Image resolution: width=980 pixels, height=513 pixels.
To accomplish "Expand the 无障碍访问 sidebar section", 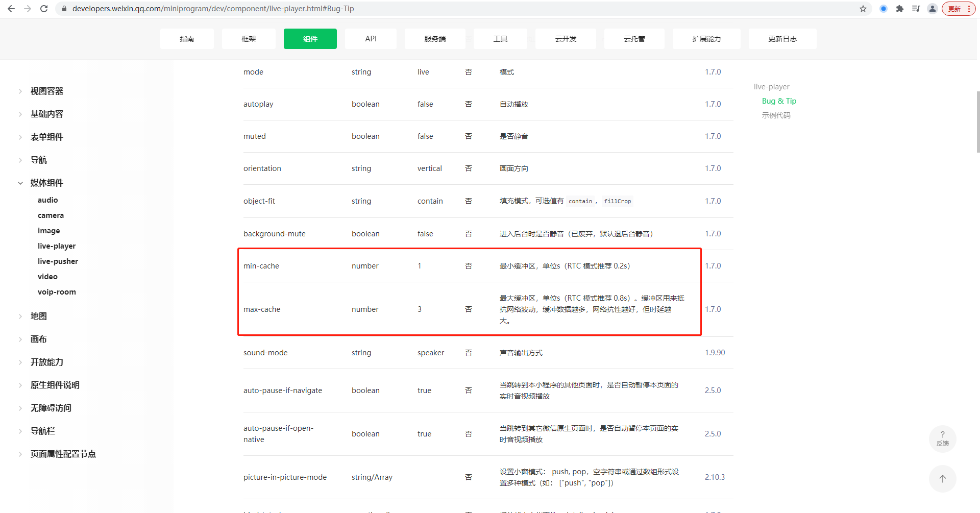I will [51, 408].
